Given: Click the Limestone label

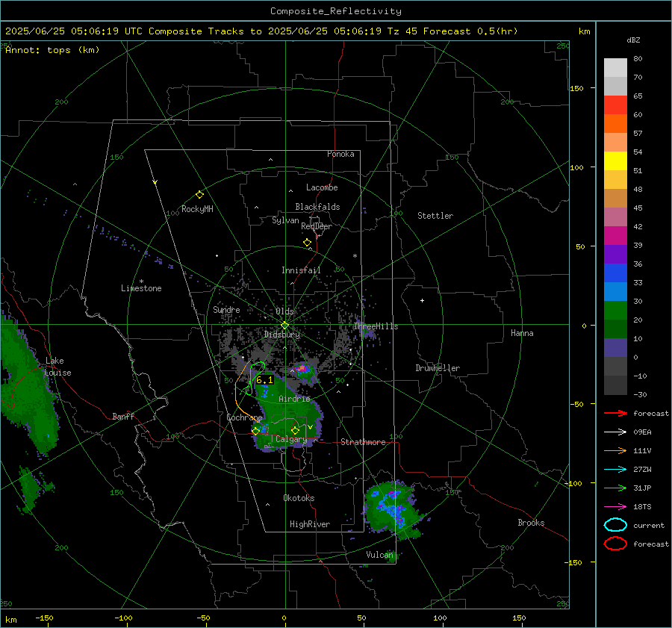Looking at the screenshot, I should 141,288.
